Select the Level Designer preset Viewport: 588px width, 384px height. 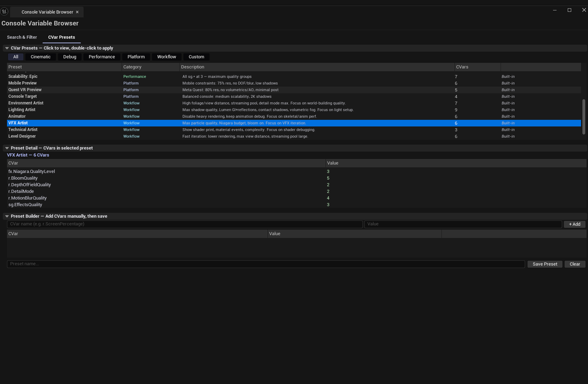coord(294,136)
